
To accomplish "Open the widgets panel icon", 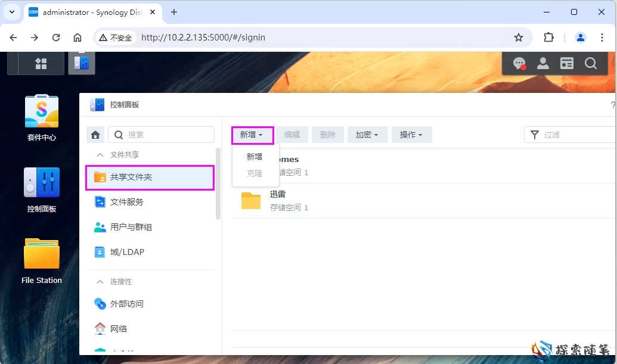I will [566, 63].
